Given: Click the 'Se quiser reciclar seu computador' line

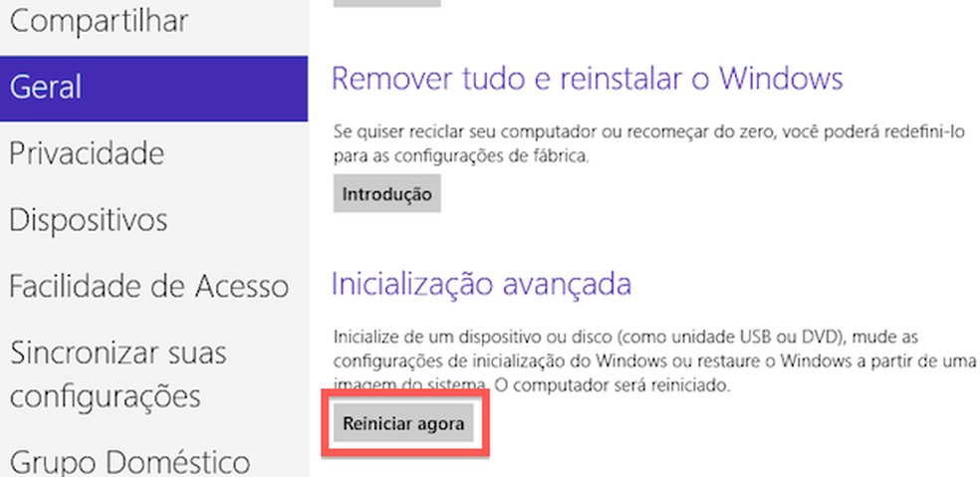Looking at the screenshot, I should click(648, 132).
